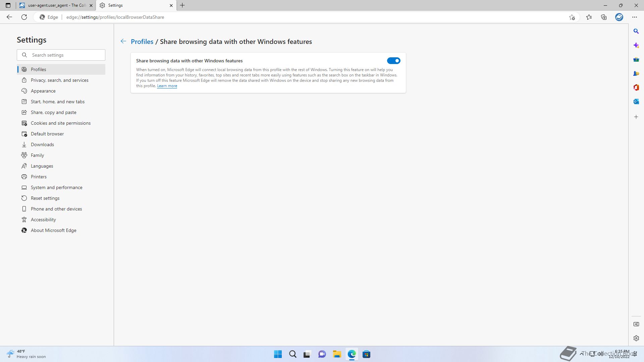The image size is (644, 362).
Task: Open Printers settings
Action: [x=61, y=177]
